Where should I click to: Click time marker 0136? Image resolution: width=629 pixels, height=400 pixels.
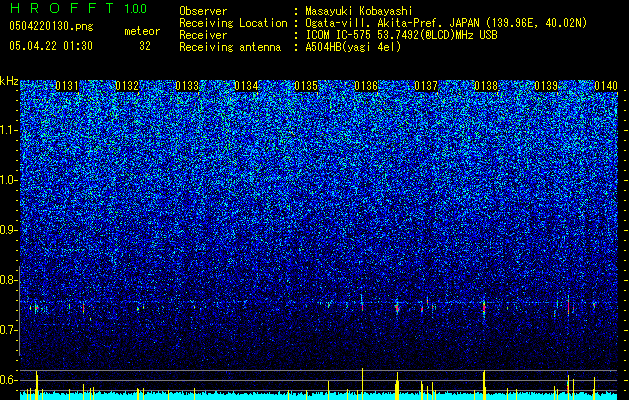tap(366, 86)
